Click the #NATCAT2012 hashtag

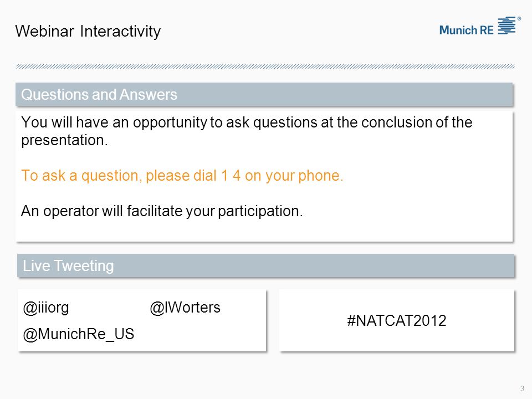pos(397,321)
